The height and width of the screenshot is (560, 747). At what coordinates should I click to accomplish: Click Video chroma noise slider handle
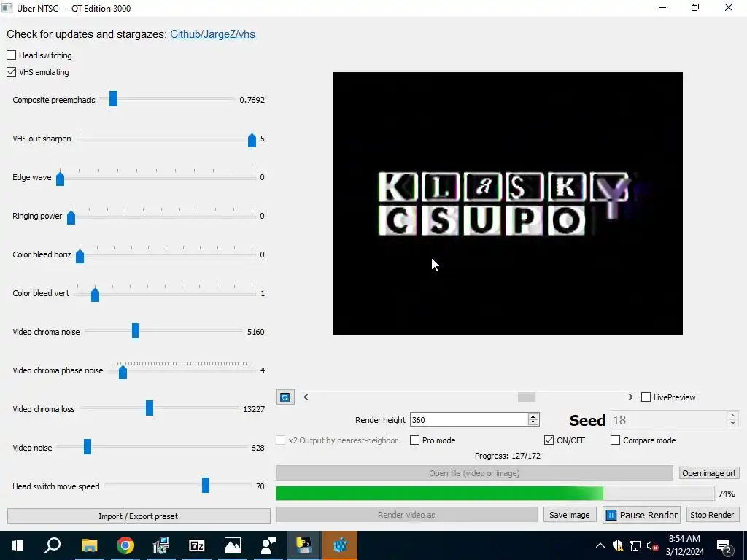coord(136,330)
